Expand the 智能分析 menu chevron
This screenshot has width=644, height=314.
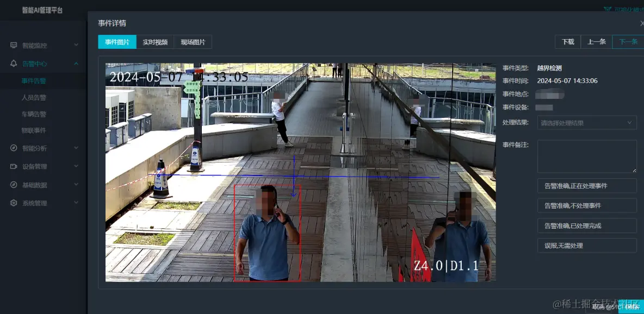coord(76,147)
